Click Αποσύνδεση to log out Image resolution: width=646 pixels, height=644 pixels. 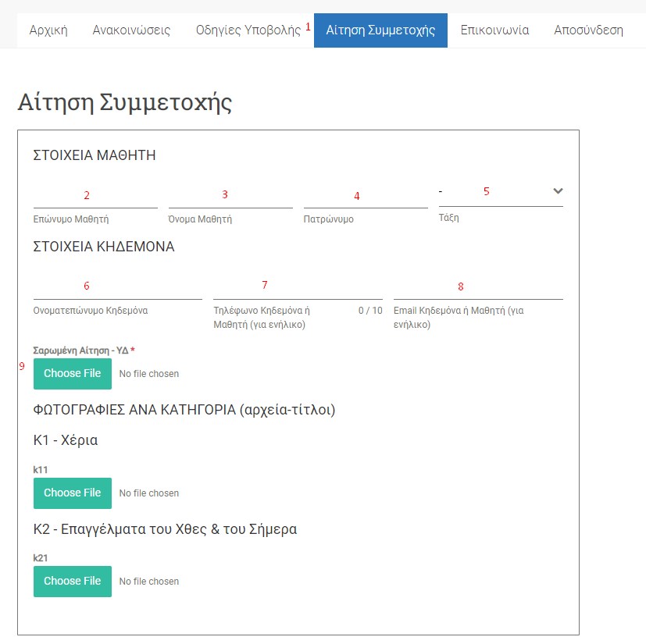(x=588, y=30)
